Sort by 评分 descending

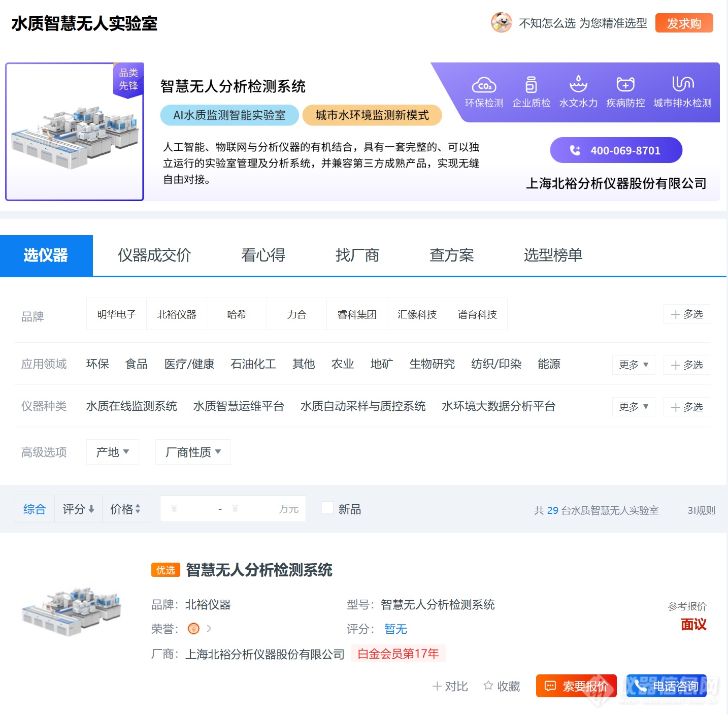click(x=78, y=509)
